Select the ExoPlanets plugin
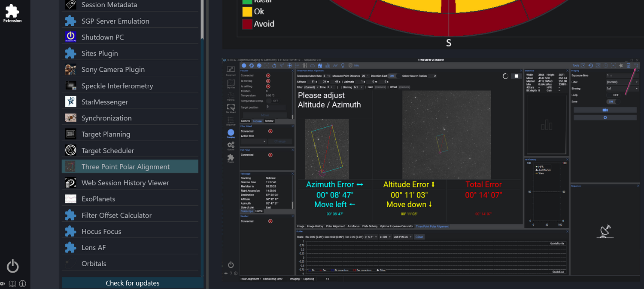Viewport: 644px width, 289px height. [x=130, y=199]
